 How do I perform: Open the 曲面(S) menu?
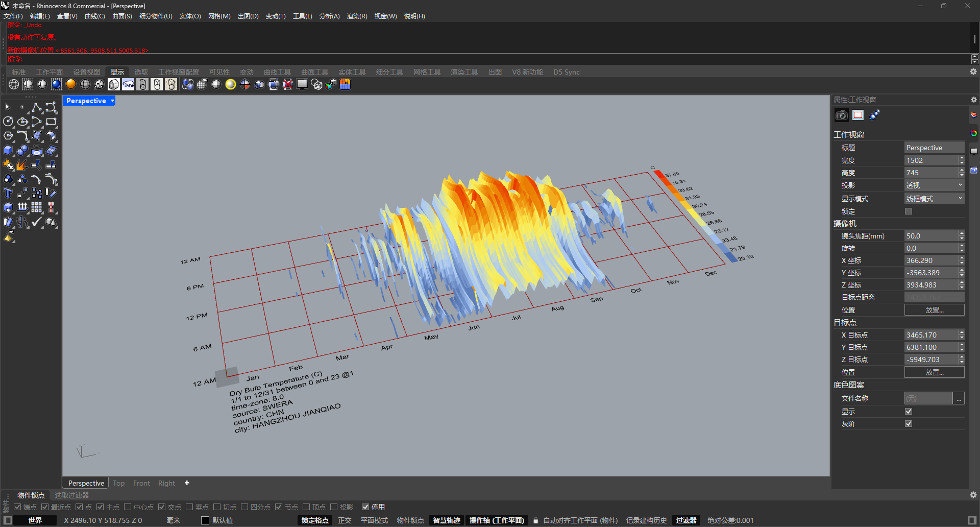click(x=122, y=16)
